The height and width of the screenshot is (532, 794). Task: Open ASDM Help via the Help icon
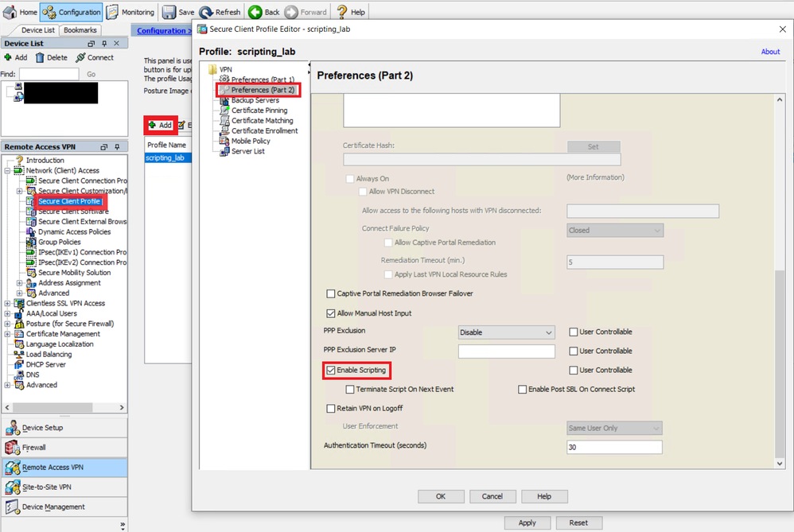[348, 11]
